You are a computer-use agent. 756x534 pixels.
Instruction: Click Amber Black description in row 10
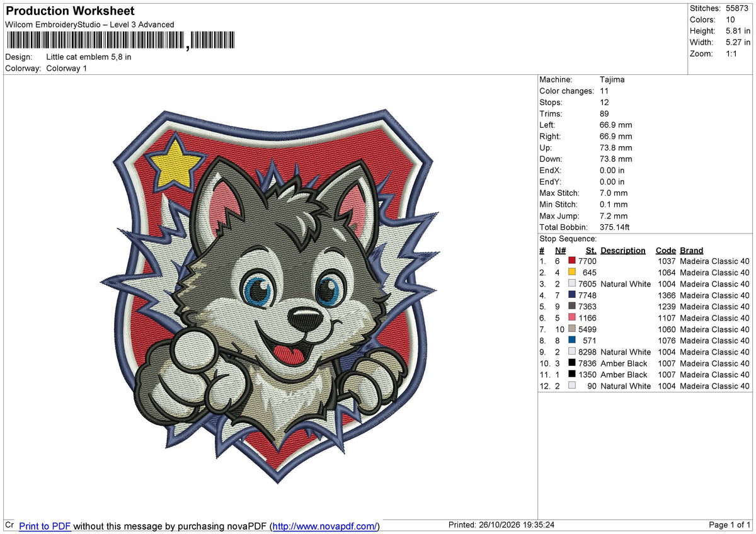(x=624, y=363)
